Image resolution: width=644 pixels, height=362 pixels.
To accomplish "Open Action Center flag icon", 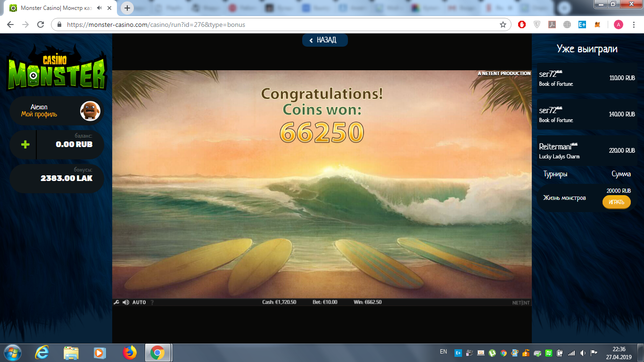I will point(594,353).
